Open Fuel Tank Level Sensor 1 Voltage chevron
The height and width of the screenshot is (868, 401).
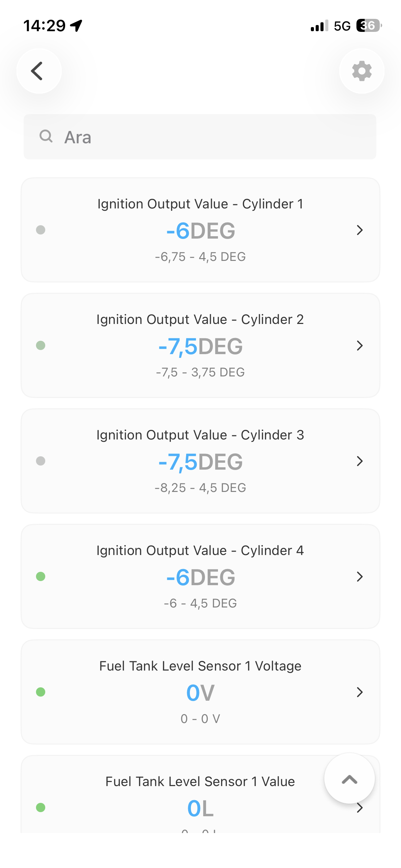[360, 692]
